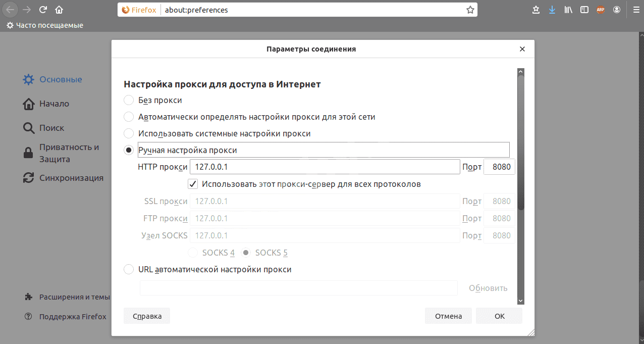Reload the page with the refresh icon
The height and width of the screenshot is (344, 644).
click(x=43, y=10)
